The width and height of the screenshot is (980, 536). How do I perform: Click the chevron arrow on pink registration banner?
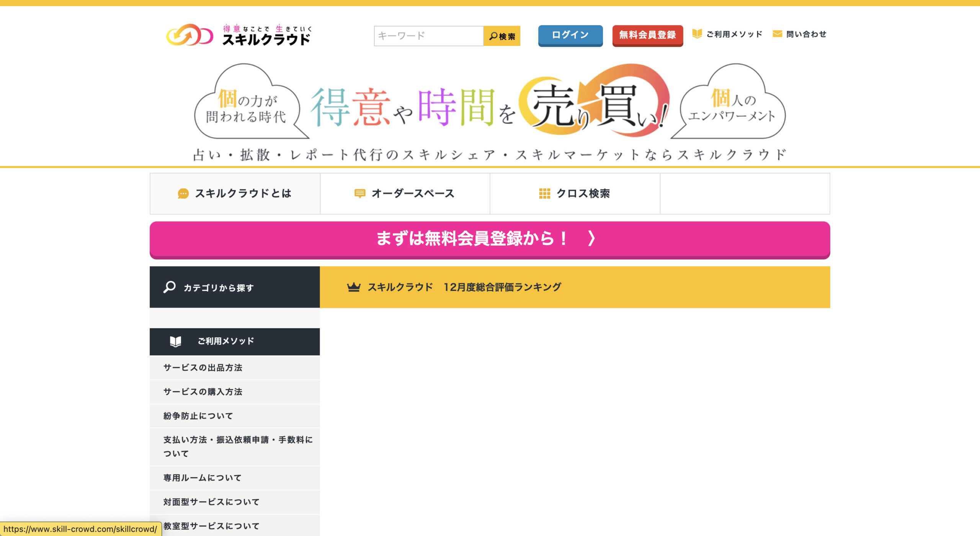point(591,238)
